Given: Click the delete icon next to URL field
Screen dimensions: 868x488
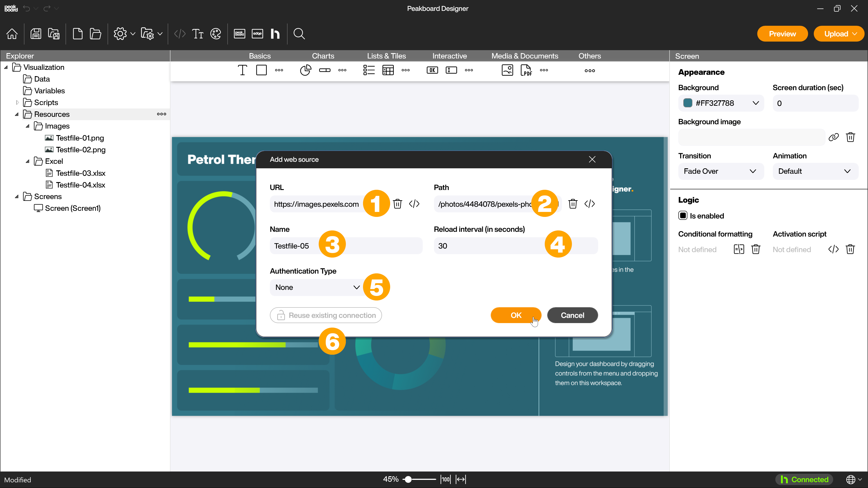Looking at the screenshot, I should (398, 204).
